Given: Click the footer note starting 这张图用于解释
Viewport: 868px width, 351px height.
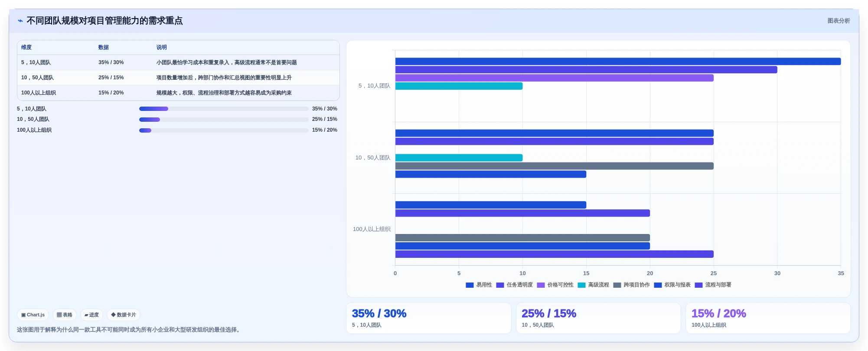Looking at the screenshot, I should click(130, 330).
